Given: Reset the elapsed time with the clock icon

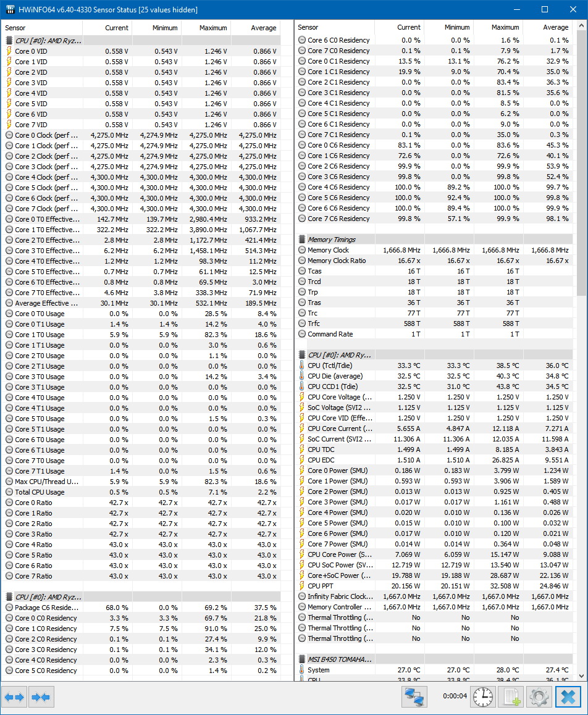Looking at the screenshot, I should (x=483, y=697).
